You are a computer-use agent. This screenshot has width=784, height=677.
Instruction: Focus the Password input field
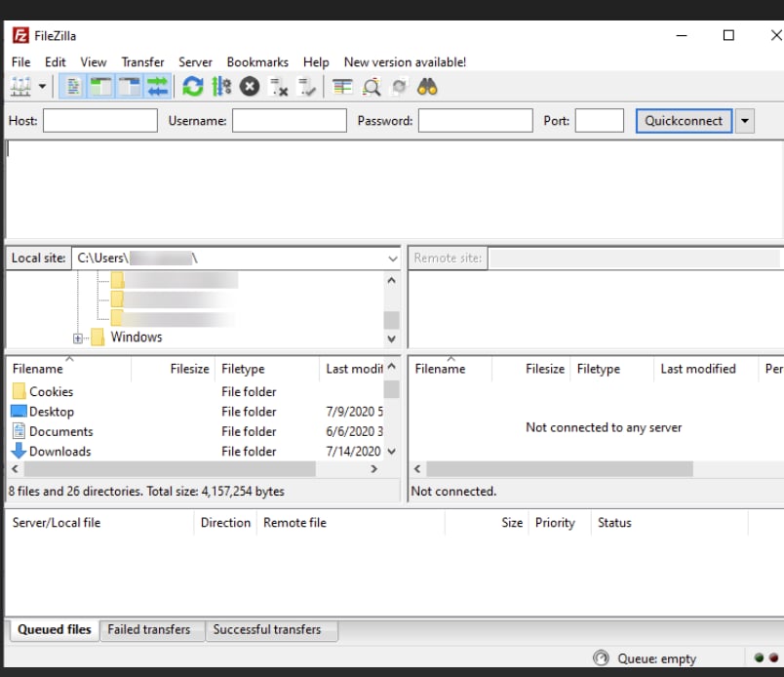(x=476, y=121)
